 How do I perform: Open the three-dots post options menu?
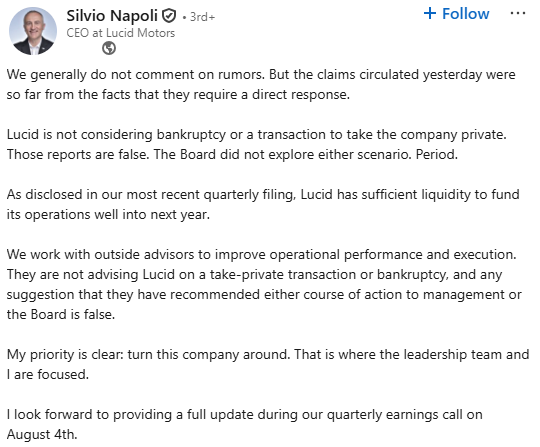pyautogui.click(x=518, y=13)
